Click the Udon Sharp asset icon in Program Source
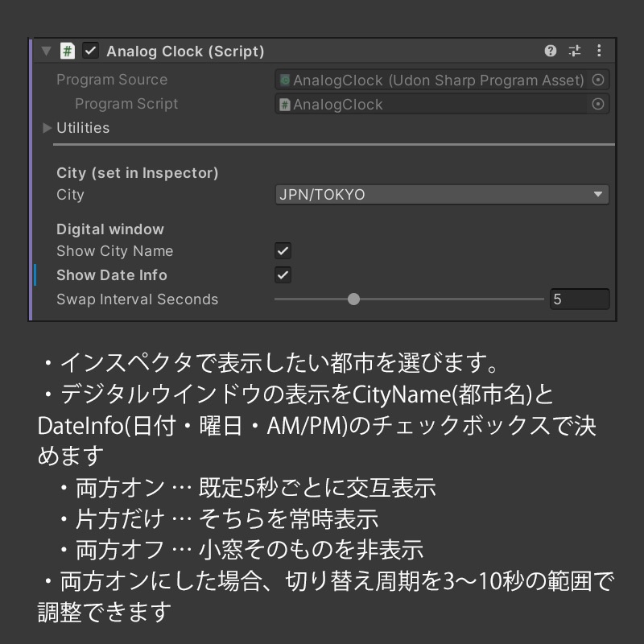 pyautogui.click(x=285, y=80)
